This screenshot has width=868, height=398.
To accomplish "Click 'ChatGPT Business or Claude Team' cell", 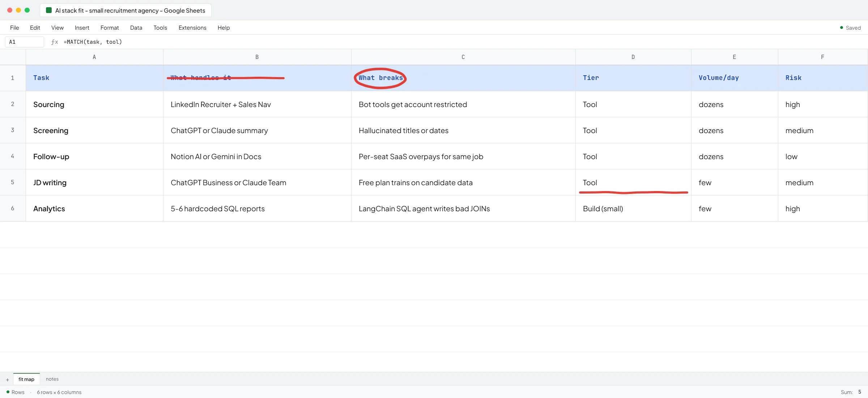I will point(257,182).
